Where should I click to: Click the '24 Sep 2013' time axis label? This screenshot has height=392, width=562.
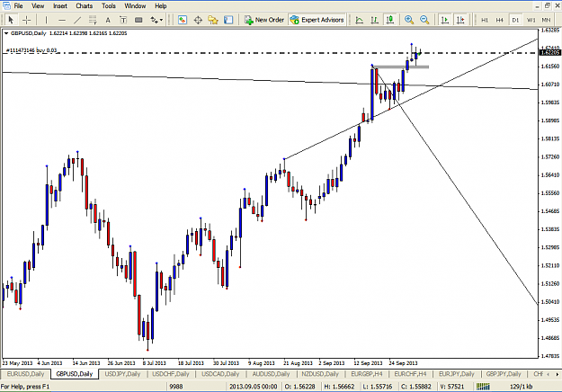click(403, 363)
